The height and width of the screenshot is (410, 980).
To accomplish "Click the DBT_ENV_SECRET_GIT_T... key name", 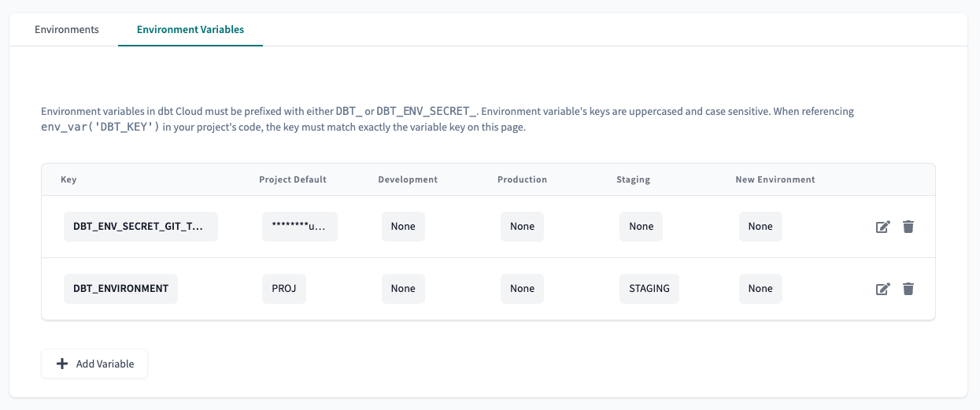I will click(140, 227).
